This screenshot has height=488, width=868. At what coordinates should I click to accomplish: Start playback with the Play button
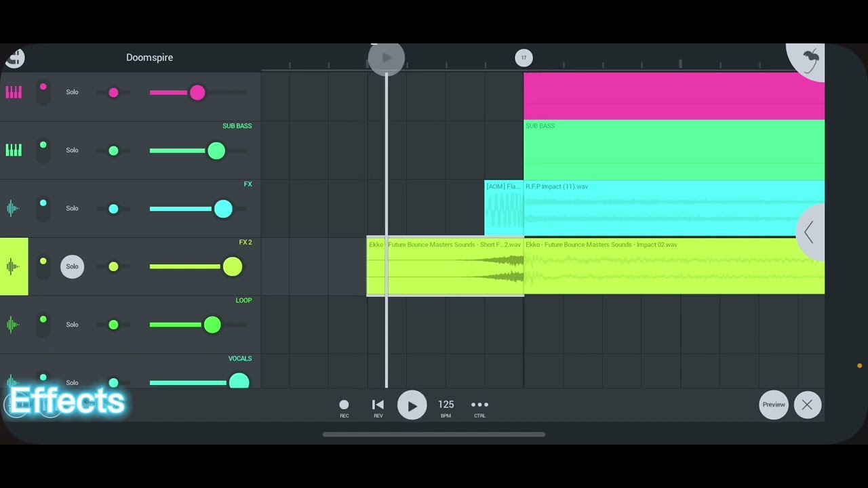click(x=412, y=405)
